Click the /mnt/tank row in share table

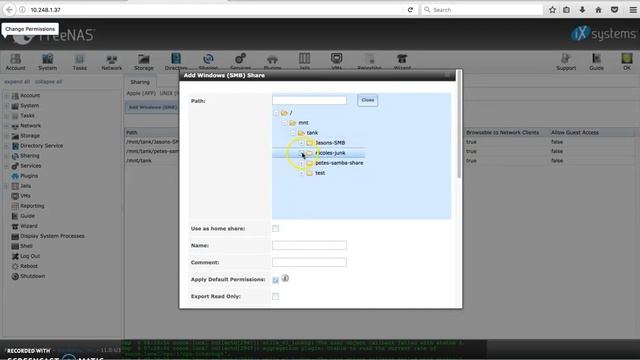tap(139, 160)
